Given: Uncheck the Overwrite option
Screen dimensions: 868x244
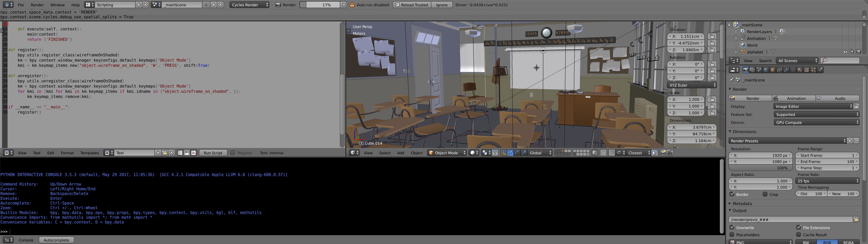Looking at the screenshot, I should (x=732, y=228).
